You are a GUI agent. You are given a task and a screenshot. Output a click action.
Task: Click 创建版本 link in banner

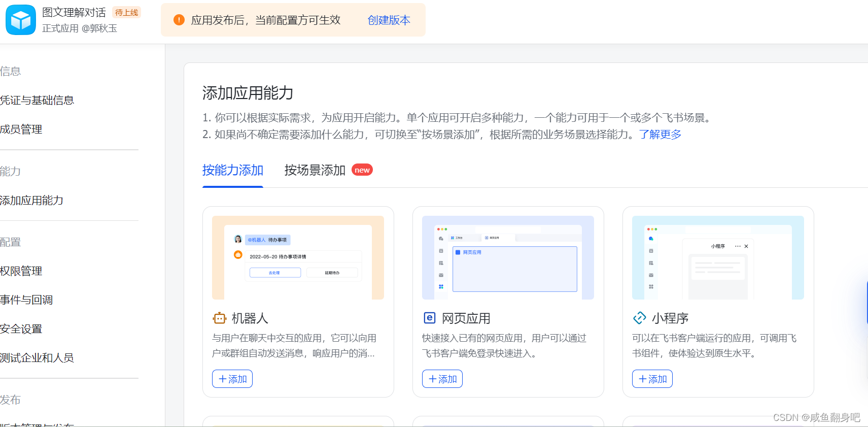point(389,20)
